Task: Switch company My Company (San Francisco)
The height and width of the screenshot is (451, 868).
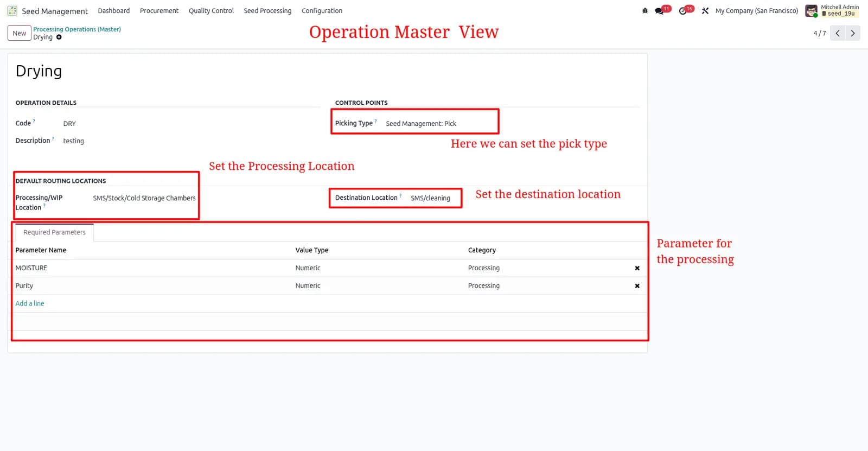Action: (757, 11)
